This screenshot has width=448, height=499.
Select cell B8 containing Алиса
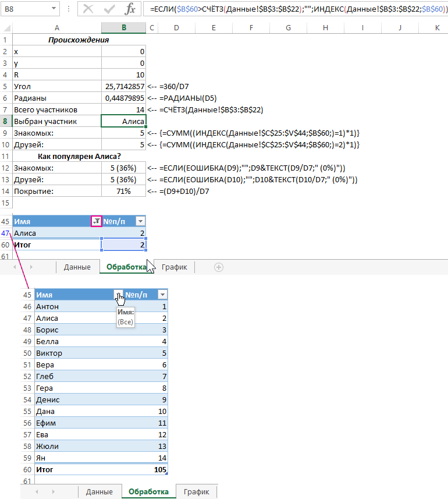[123, 121]
